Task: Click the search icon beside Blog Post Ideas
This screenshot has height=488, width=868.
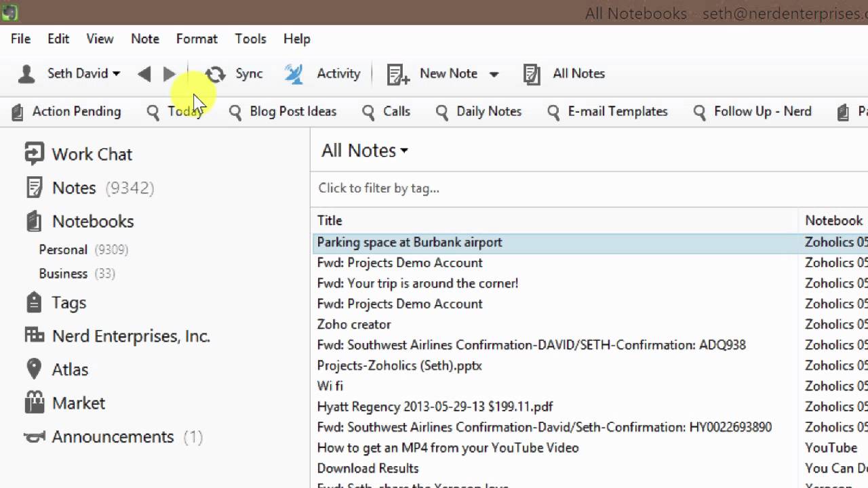Action: (235, 112)
